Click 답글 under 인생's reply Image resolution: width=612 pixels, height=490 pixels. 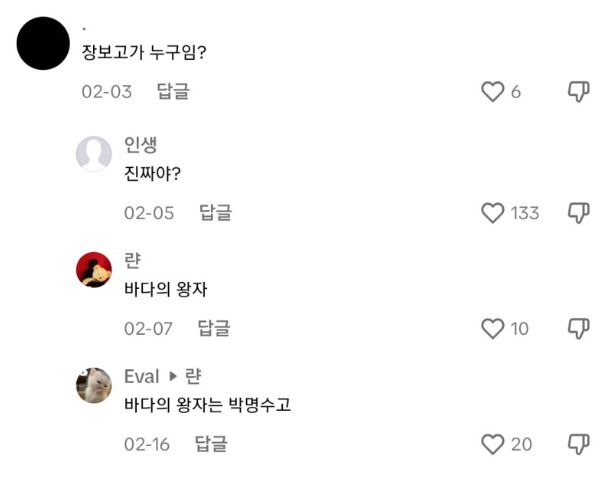(x=215, y=213)
